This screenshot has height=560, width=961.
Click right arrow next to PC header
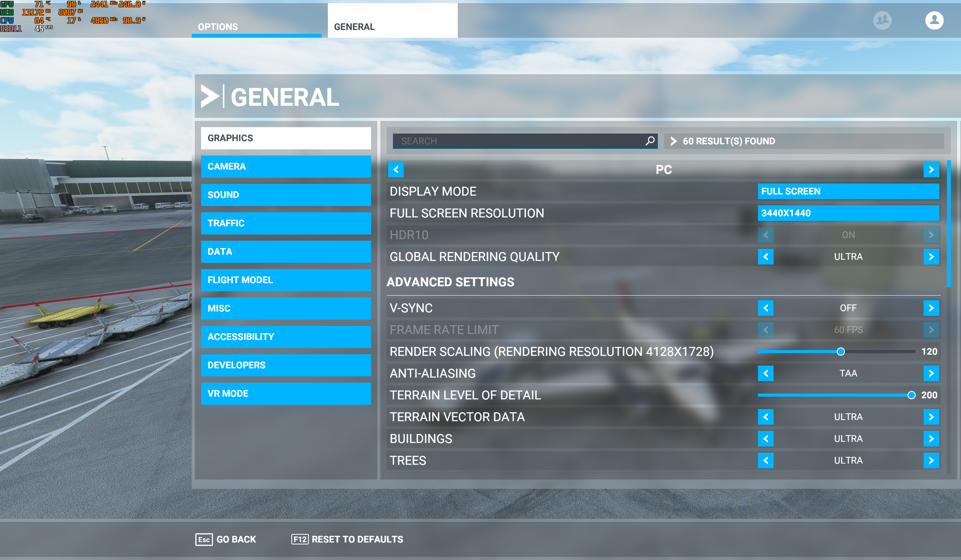pyautogui.click(x=931, y=170)
